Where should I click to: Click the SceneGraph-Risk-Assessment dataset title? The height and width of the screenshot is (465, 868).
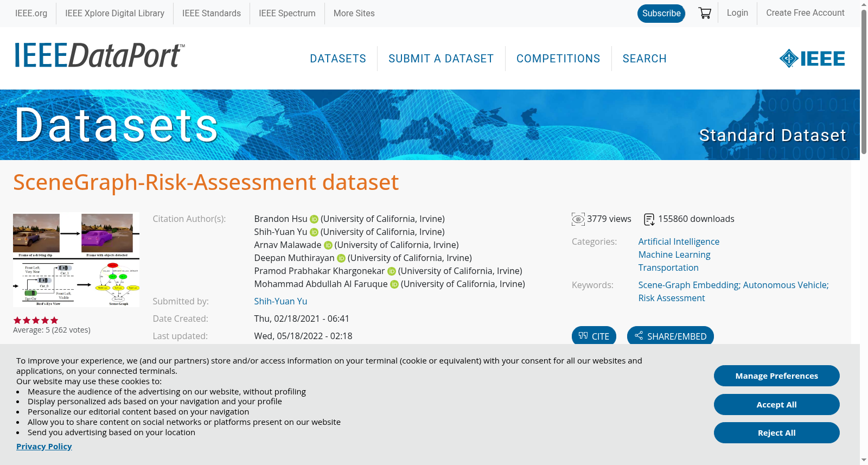206,182
